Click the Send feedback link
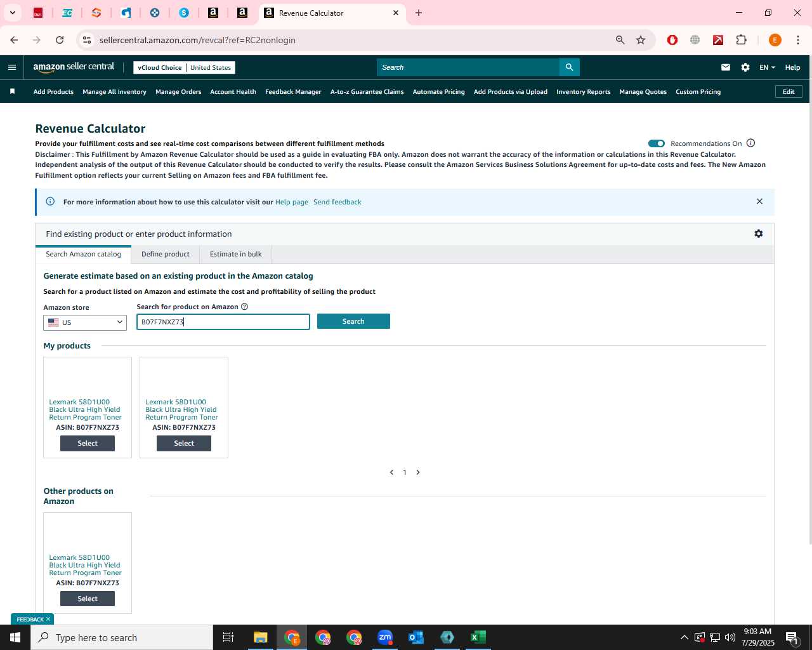This screenshot has height=650, width=812. pyautogui.click(x=337, y=202)
